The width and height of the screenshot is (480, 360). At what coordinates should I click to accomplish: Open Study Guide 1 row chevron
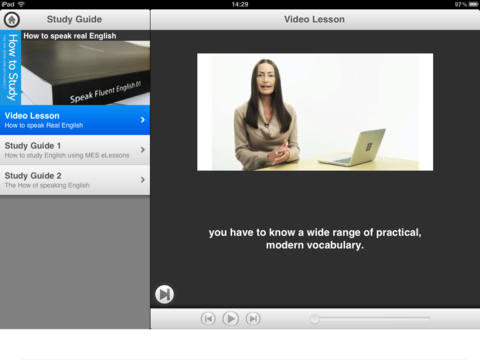tap(143, 150)
